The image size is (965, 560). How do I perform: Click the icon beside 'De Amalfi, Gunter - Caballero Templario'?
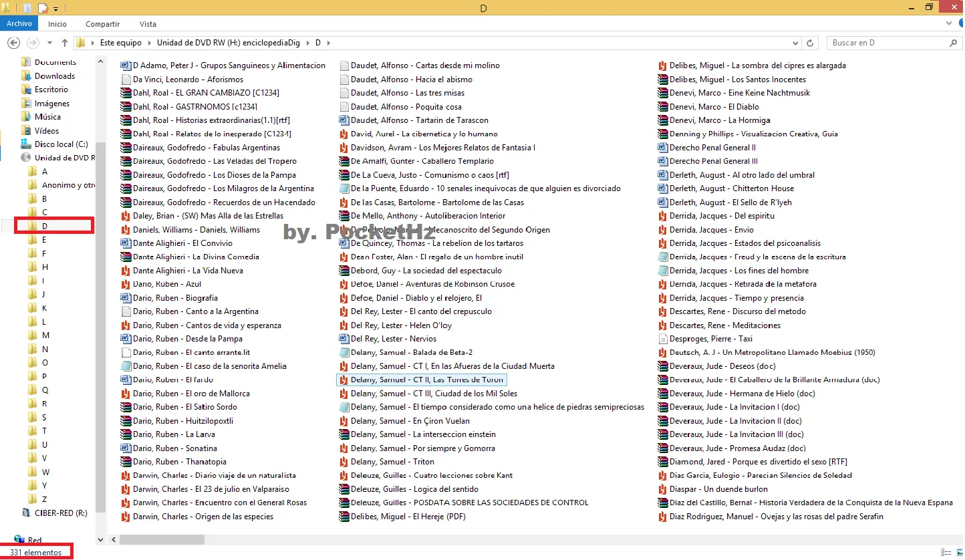pos(344,161)
